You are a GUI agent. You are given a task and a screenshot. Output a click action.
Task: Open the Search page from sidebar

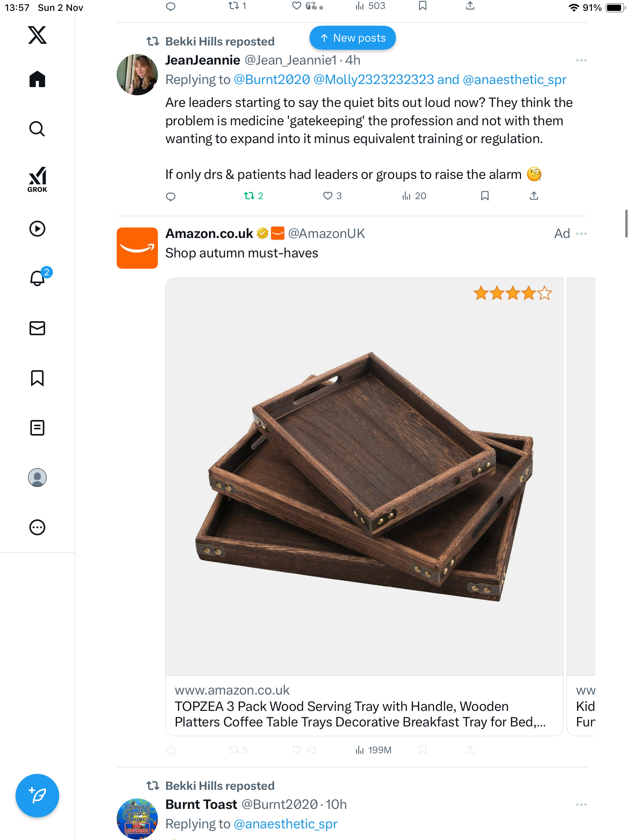pos(37,129)
